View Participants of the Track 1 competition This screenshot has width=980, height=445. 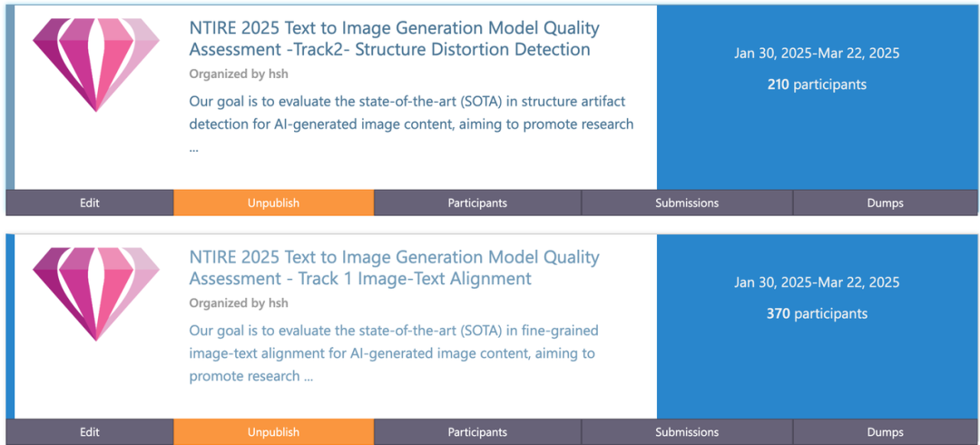coord(477,432)
